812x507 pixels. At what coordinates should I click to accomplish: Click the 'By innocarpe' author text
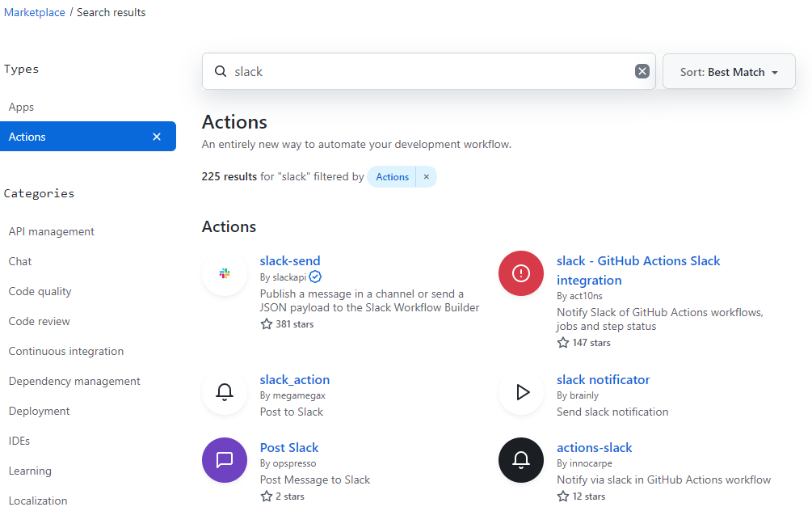coord(584,463)
